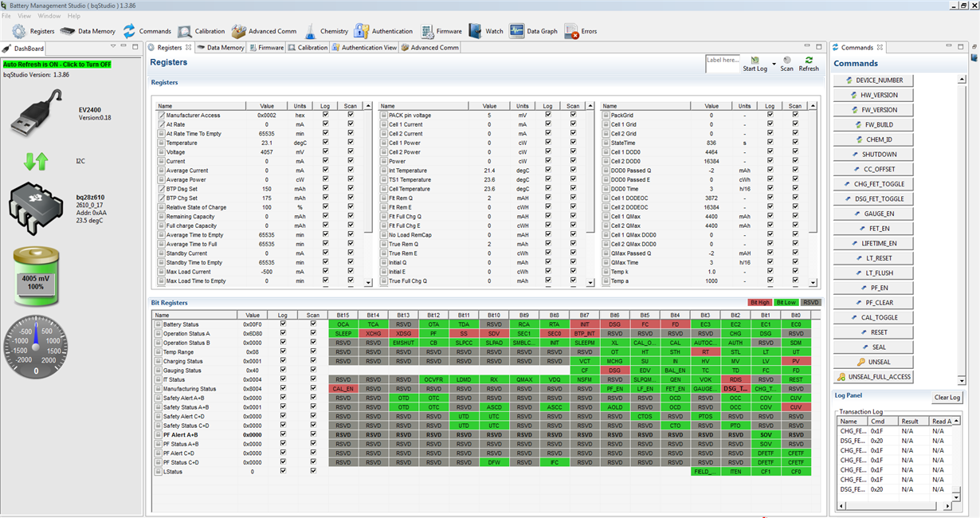Open the Start Log dropdown arrow
Screen dimensions: 980x518
click(774, 64)
